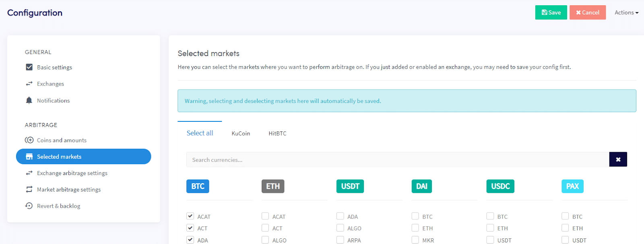Screen dimensions: 644x244
Task: Click the Notifications bell icon
Action: 29,100
